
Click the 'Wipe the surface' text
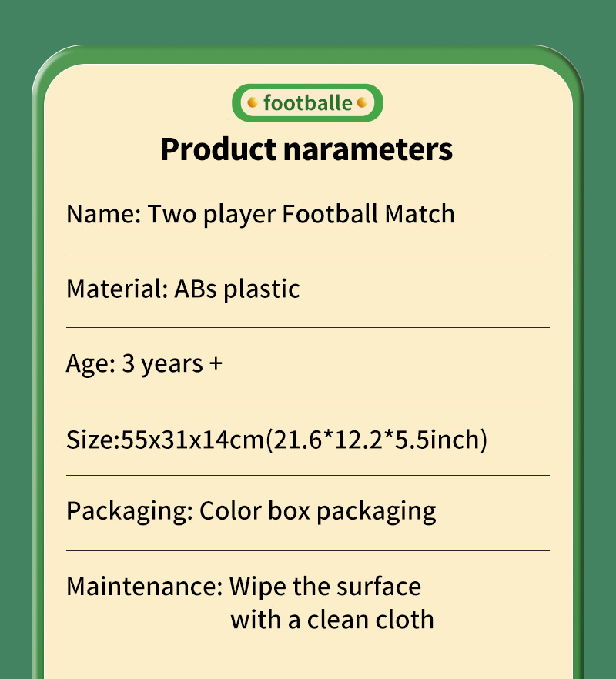[325, 587]
